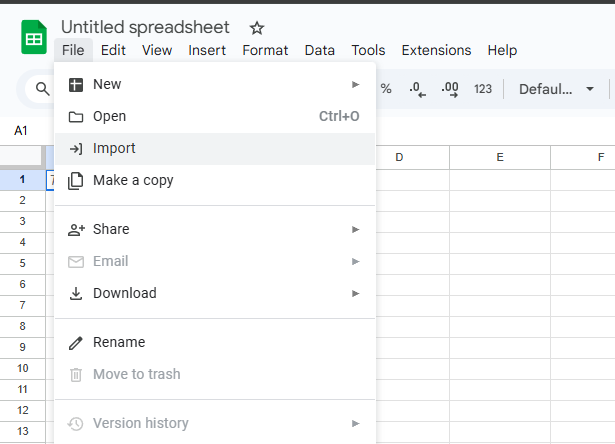Select row 5 header
The image size is (615, 444).
click(x=22, y=262)
